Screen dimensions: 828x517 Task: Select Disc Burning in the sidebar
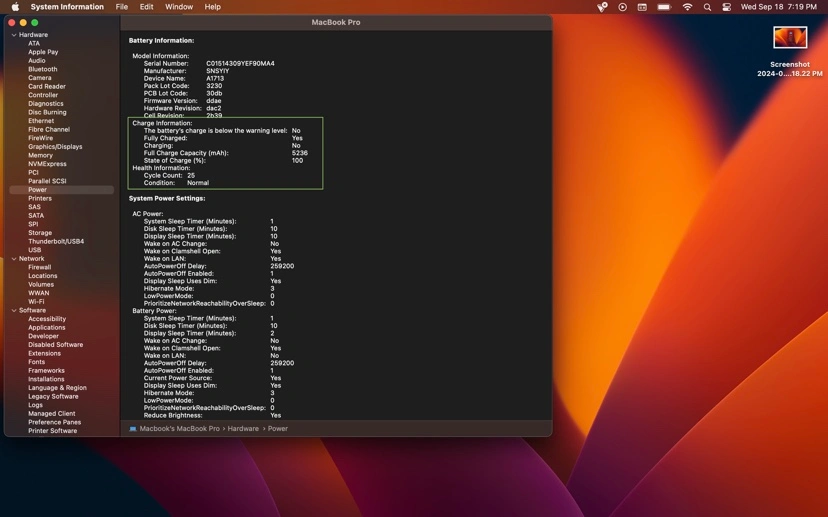coord(47,112)
